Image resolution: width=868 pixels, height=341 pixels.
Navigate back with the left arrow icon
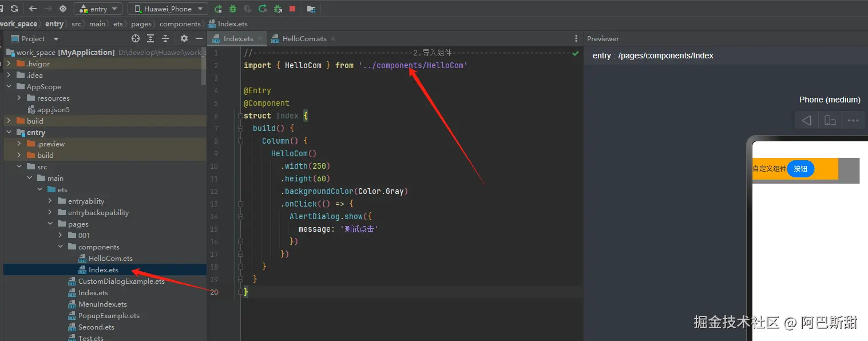click(33, 9)
